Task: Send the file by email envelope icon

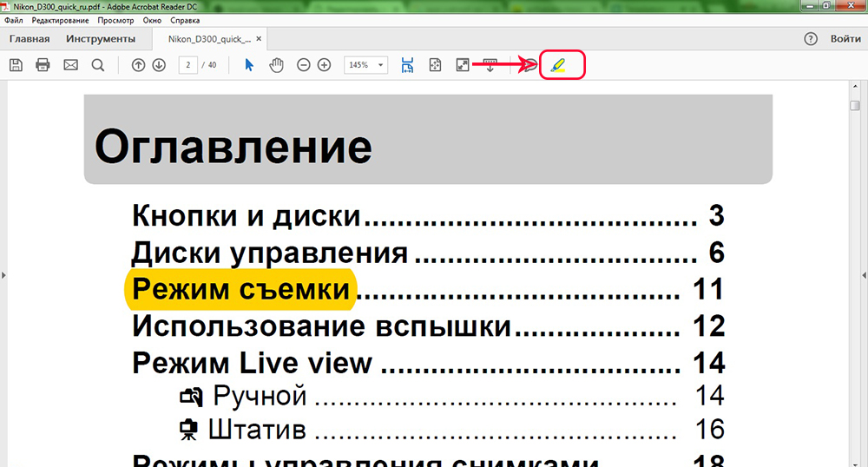Action: coord(70,65)
